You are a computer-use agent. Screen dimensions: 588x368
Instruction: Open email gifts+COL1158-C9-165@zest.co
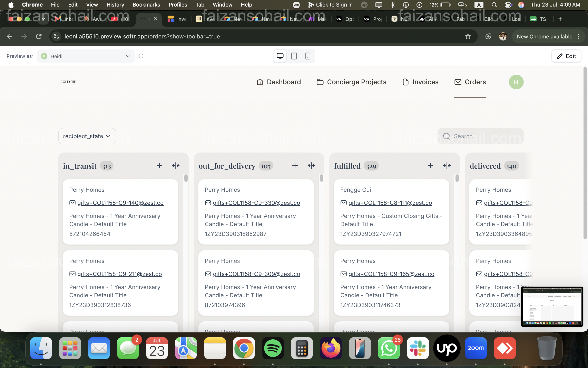pyautogui.click(x=391, y=274)
